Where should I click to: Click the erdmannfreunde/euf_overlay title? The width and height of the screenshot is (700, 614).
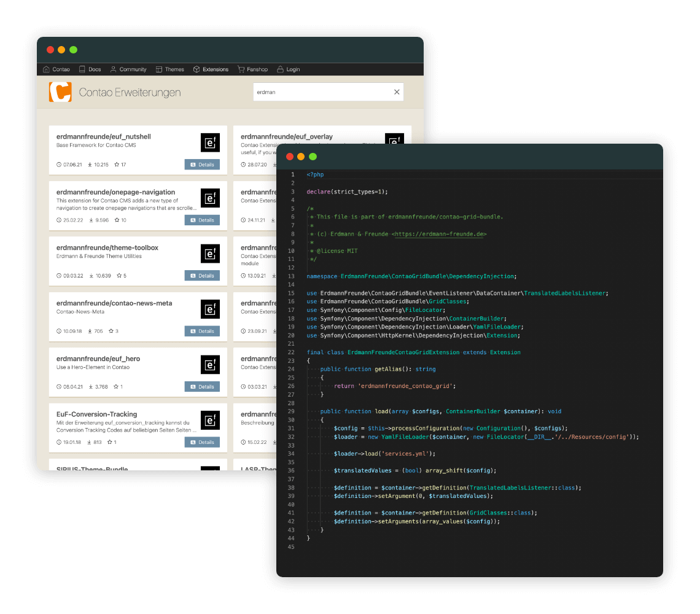point(287,137)
